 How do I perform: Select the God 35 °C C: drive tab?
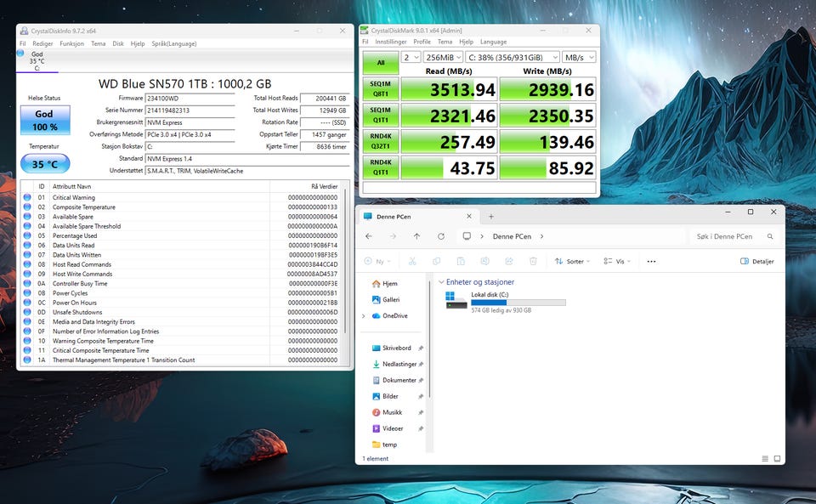point(37,61)
